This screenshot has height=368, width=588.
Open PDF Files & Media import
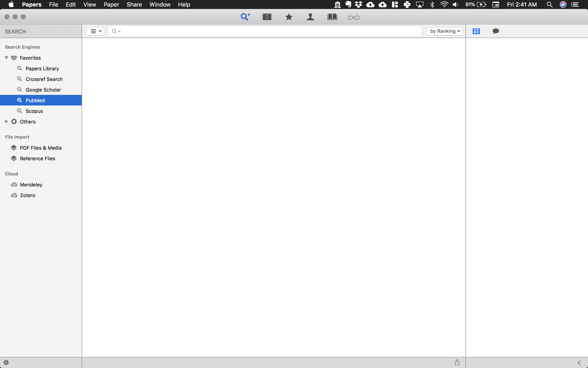click(x=41, y=148)
